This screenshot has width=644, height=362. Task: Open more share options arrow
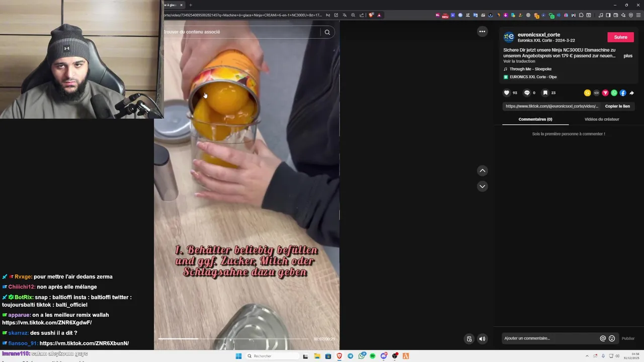[x=631, y=93]
